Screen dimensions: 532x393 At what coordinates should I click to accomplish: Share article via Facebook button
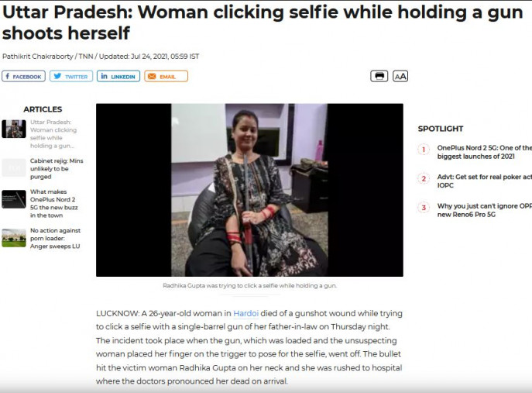click(x=23, y=77)
